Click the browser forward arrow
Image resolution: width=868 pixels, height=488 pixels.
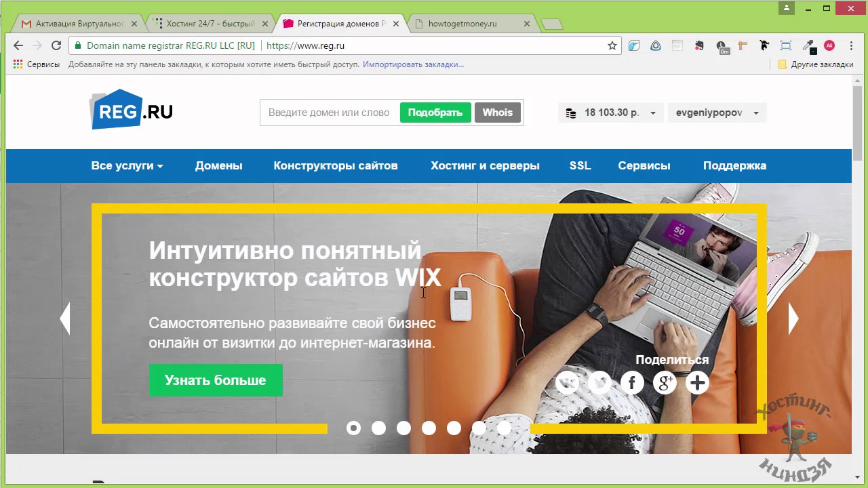pos(37,45)
